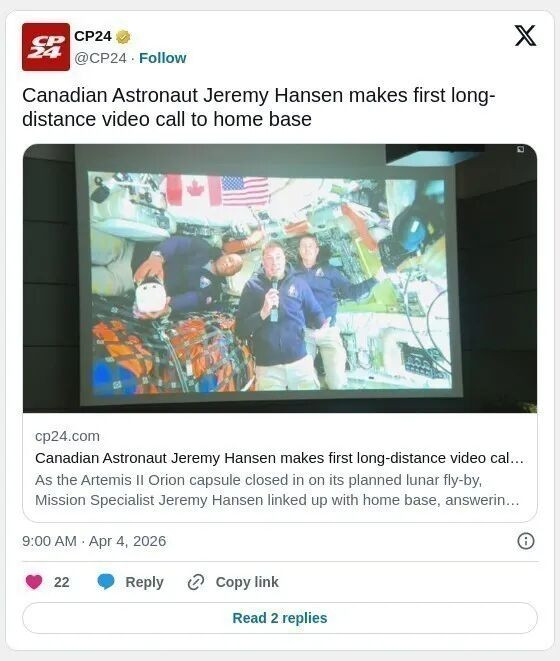Open the tweet info circle icon
This screenshot has height=661, width=560.
point(525,541)
